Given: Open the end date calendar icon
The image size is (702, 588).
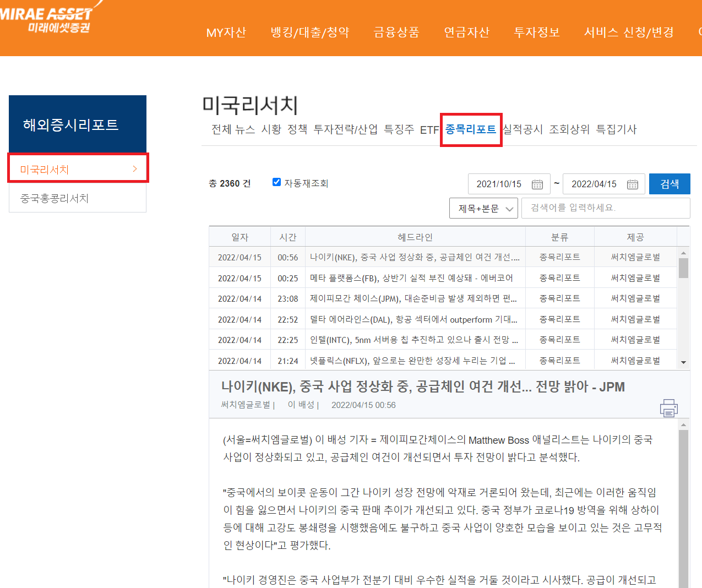Looking at the screenshot, I should pos(633,184).
